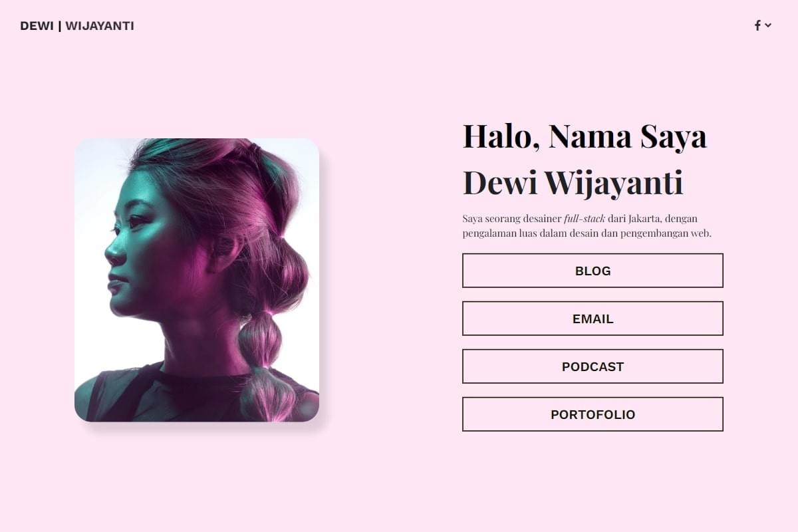Viewport: 798px width, 532px height.
Task: Click the bio paragraph's second line about pengembangan web
Action: [x=587, y=233]
